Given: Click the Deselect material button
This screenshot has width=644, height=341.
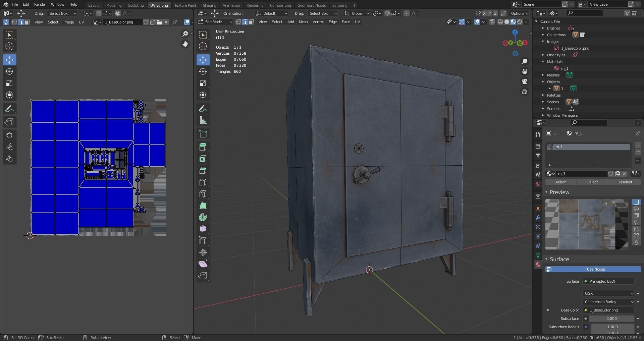Looking at the screenshot, I should (x=625, y=182).
